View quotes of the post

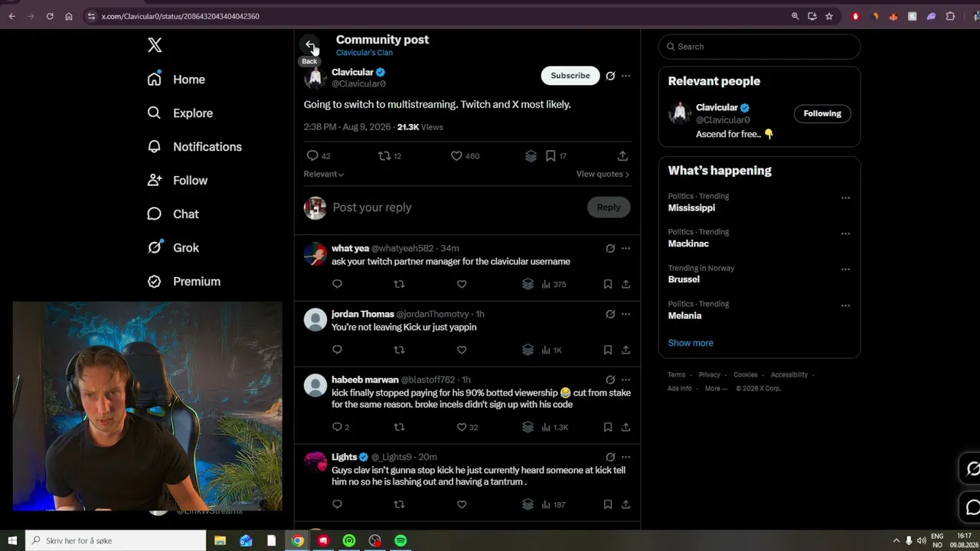pos(603,174)
